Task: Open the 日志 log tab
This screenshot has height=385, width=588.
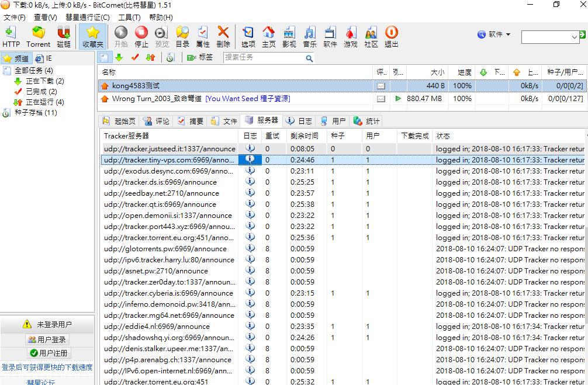Action: coord(299,121)
